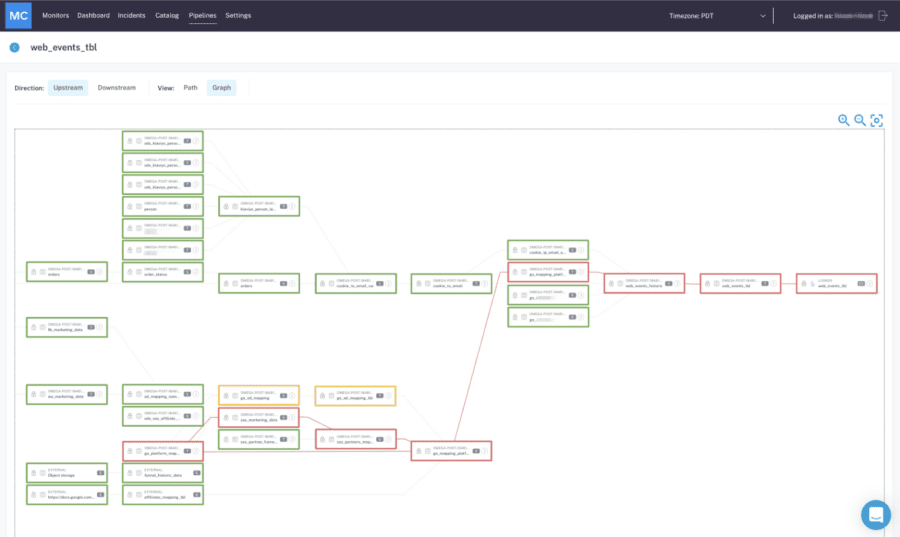Expand the order_status node arrow

(x=196, y=272)
